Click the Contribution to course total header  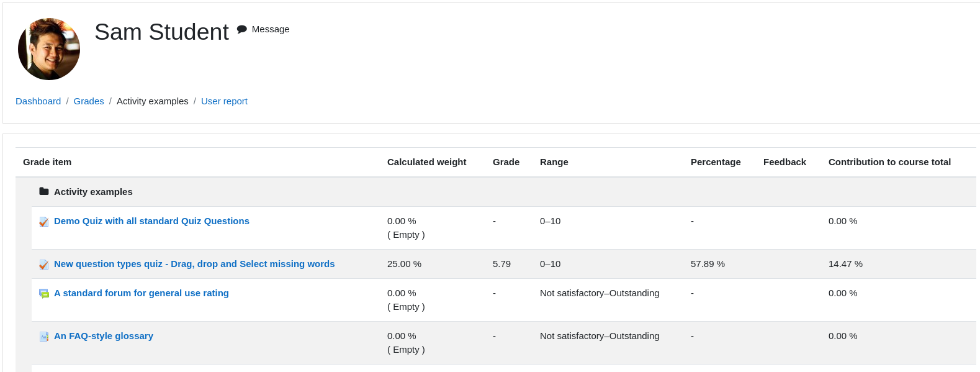(889, 162)
